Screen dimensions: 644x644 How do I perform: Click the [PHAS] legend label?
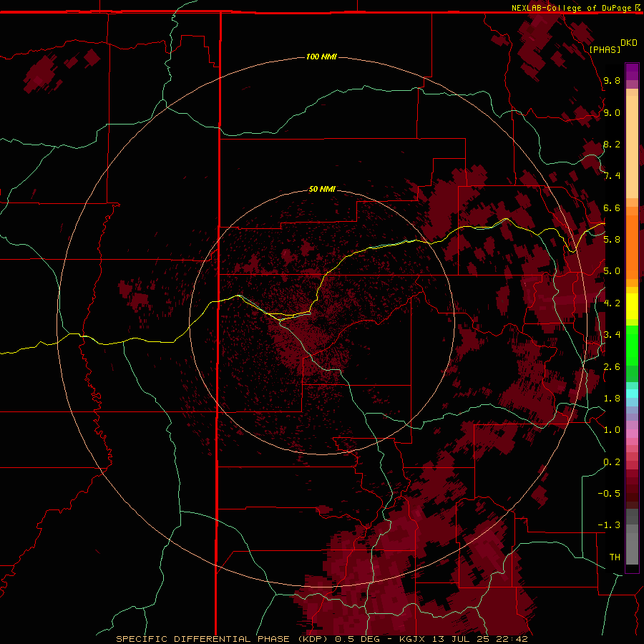pos(605,49)
